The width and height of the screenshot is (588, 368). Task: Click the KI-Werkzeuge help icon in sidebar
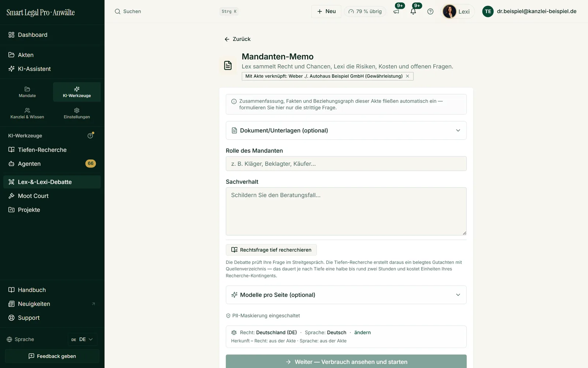pos(90,136)
